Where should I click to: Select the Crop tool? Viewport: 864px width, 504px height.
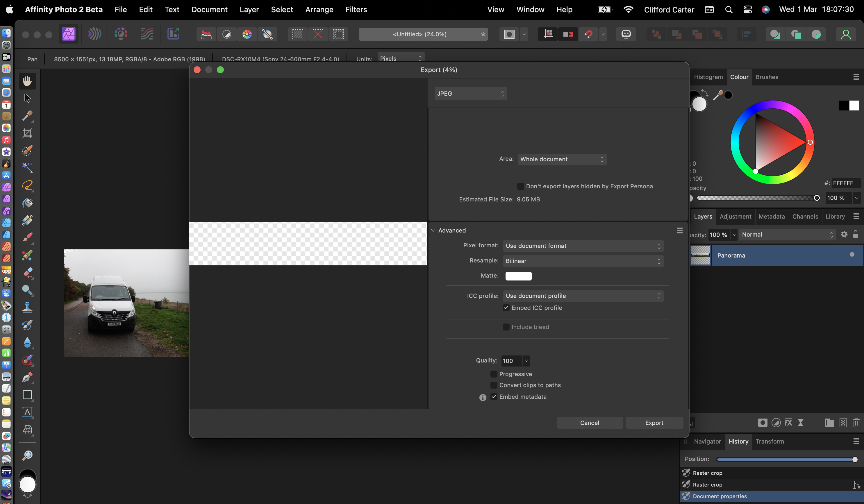tap(27, 133)
